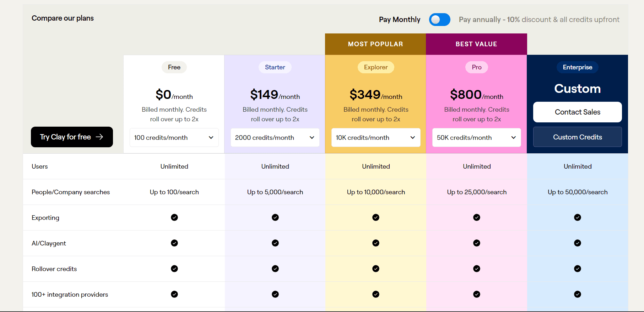The image size is (644, 312).
Task: Select the Enterprise plan badge
Action: [x=578, y=67]
